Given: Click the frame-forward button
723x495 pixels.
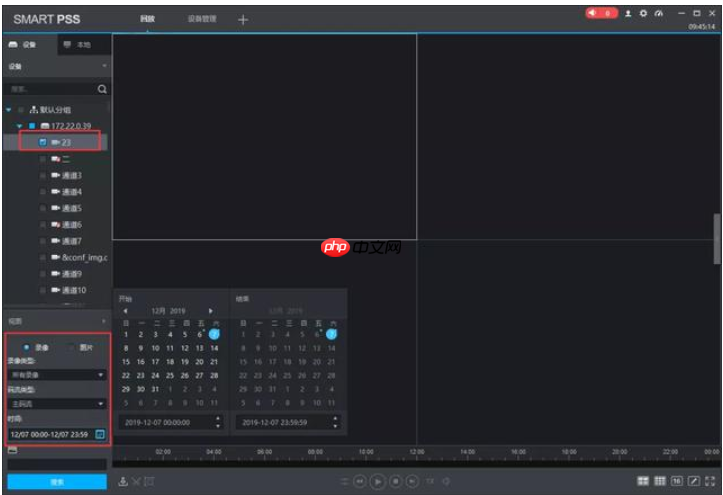Looking at the screenshot, I should point(412,482).
